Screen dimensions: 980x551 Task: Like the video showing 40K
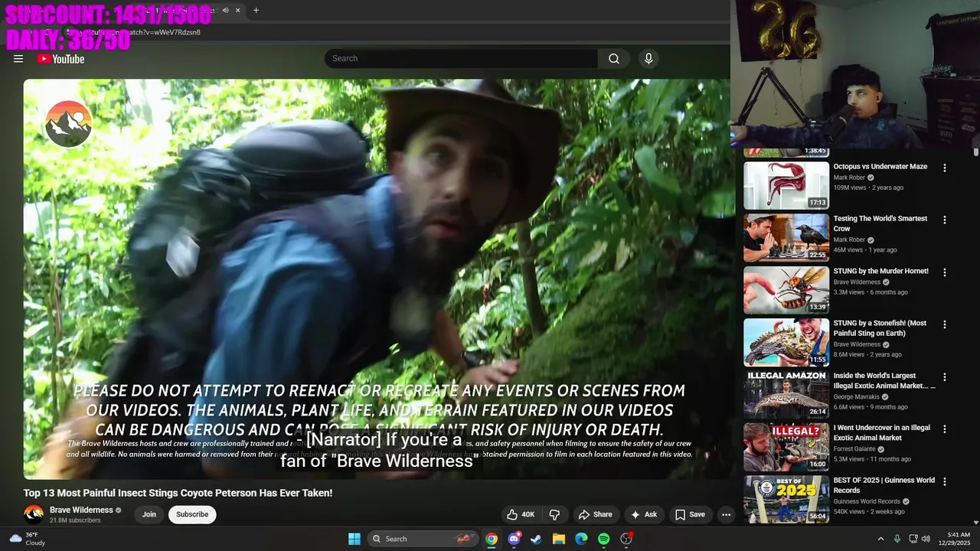click(521, 514)
